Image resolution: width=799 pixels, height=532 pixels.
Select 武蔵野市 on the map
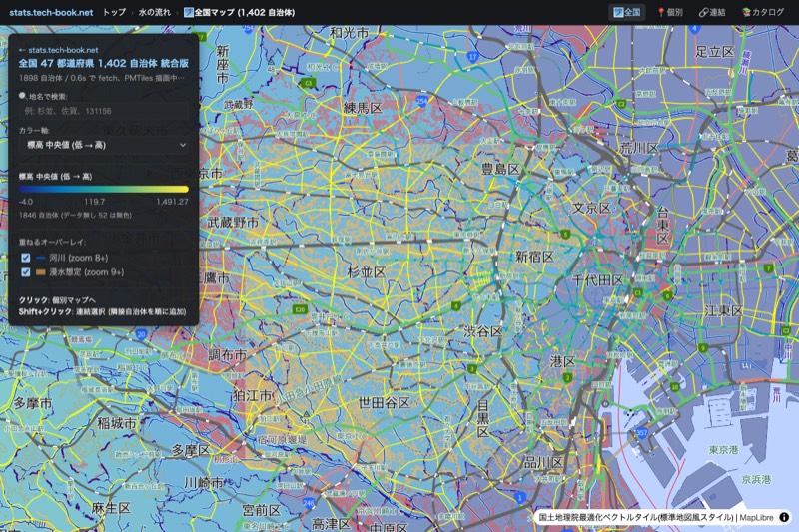tap(233, 222)
